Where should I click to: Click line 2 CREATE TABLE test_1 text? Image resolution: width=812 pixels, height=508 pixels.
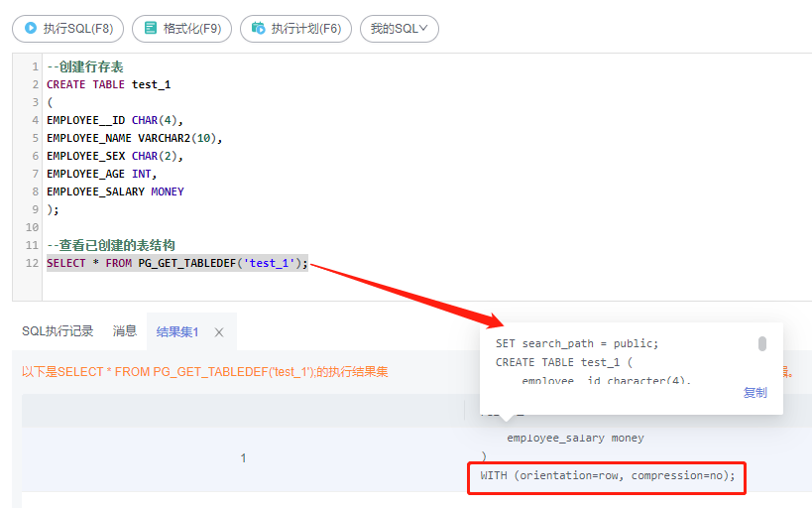pos(109,84)
